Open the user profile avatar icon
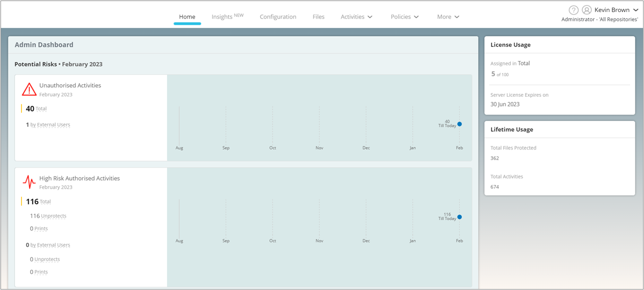Screen dimensions: 644x290 (586, 10)
